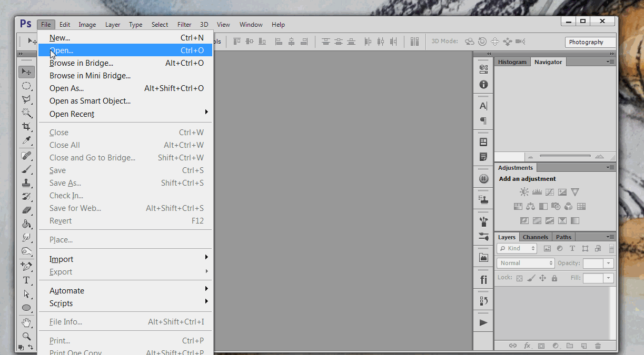
Task: Toggle filter for pixel layers
Action: click(x=547, y=249)
